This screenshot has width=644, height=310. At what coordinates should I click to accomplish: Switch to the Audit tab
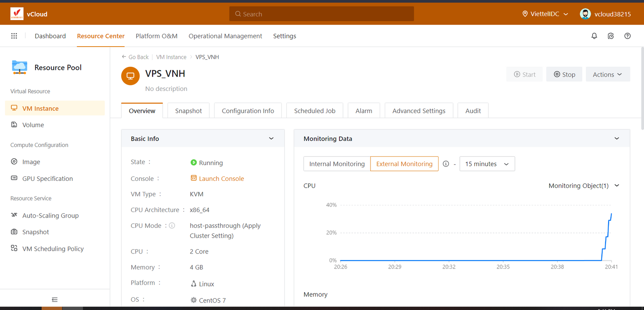pos(473,111)
